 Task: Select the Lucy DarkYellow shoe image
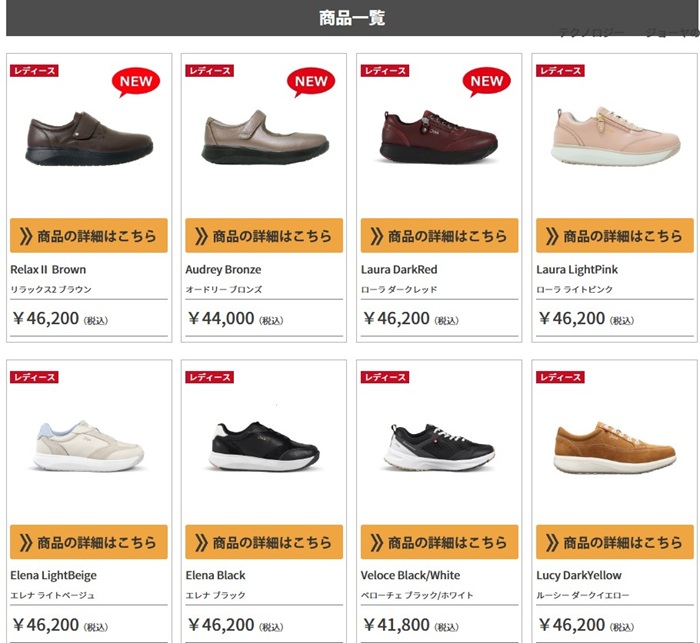point(615,448)
